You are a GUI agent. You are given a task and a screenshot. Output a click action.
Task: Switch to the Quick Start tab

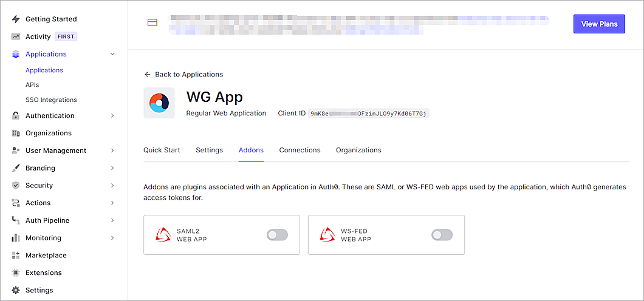[162, 150]
